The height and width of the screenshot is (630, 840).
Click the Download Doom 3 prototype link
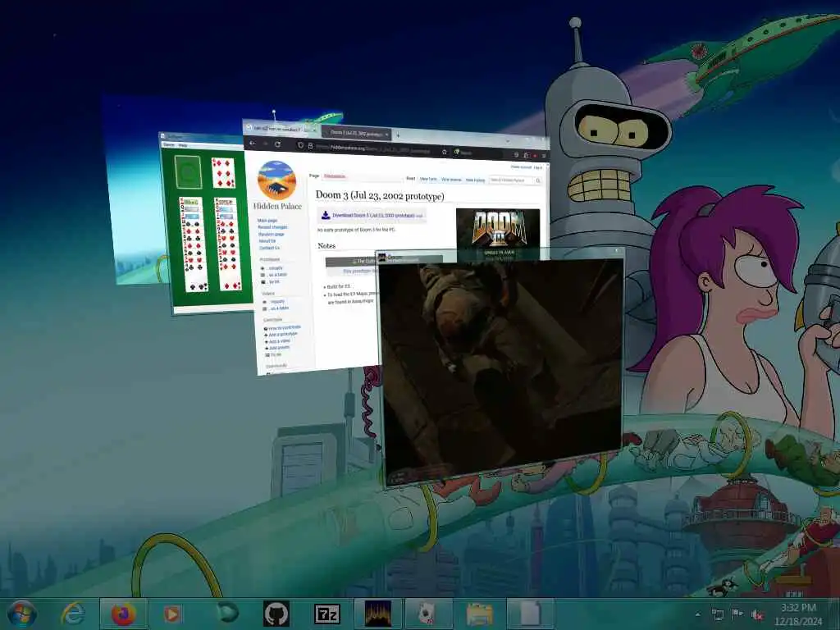(373, 216)
